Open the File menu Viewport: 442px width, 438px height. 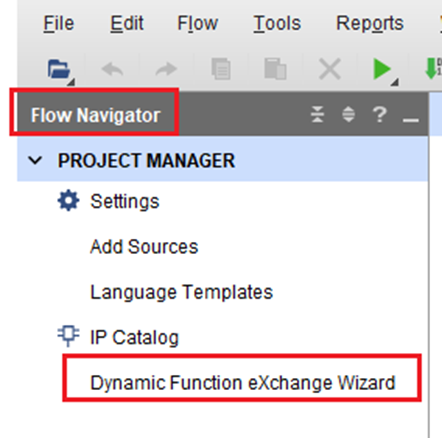pyautogui.click(x=59, y=24)
